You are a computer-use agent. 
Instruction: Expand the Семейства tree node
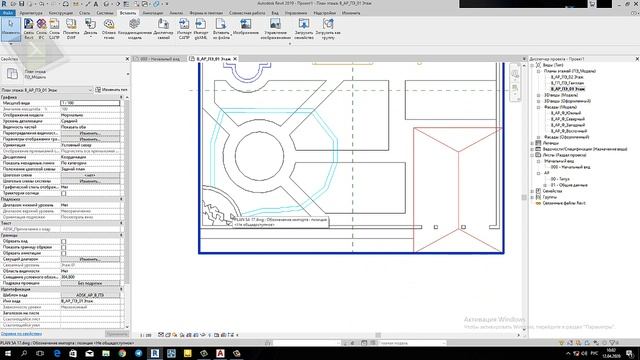(x=532, y=191)
